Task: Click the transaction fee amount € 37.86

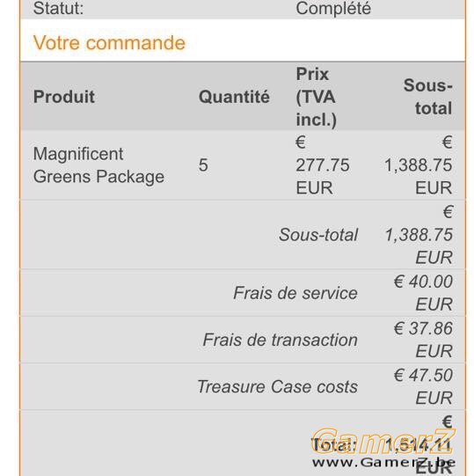Action: (423, 340)
